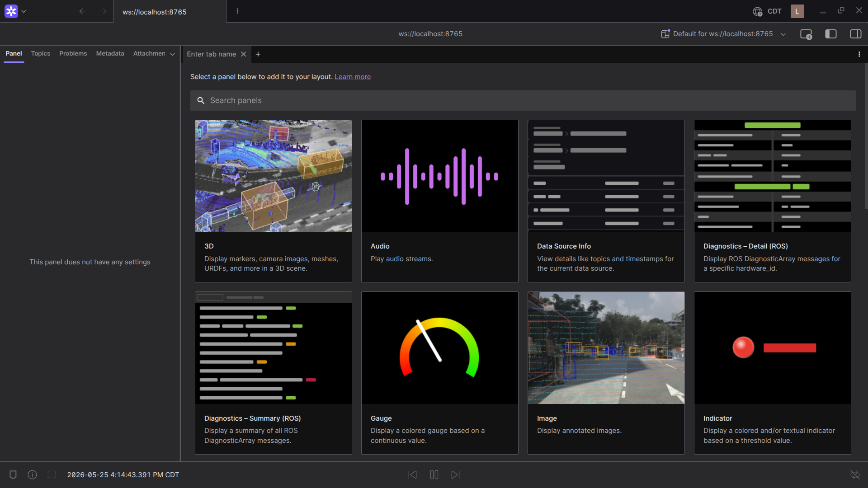This screenshot has width=868, height=488.
Task: Open the Foxglove app menu logo
Action: click(x=11, y=11)
